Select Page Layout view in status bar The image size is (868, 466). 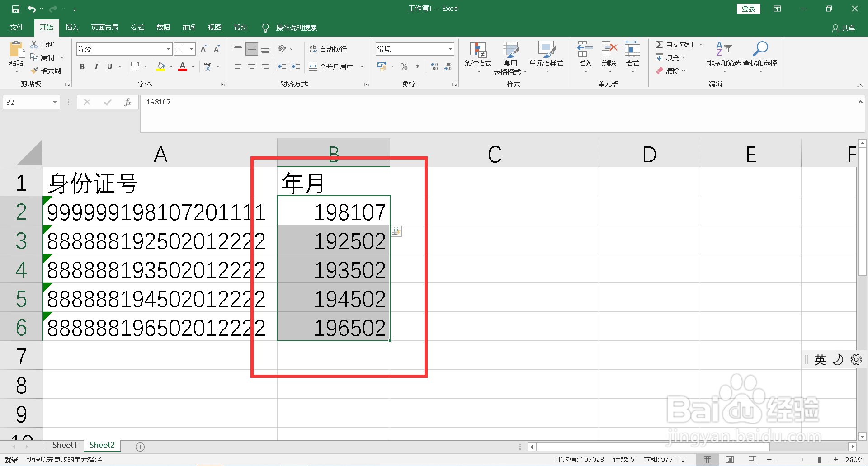click(x=730, y=460)
